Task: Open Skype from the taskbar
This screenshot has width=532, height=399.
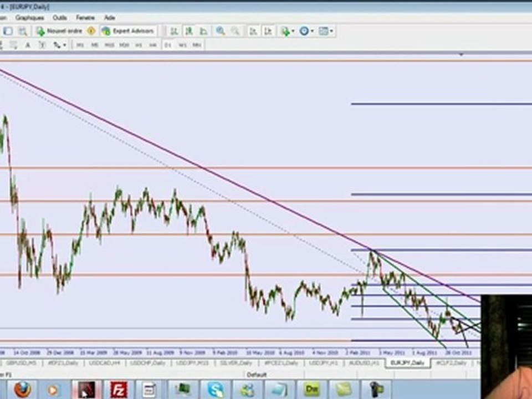Action: pyautogui.click(x=216, y=390)
